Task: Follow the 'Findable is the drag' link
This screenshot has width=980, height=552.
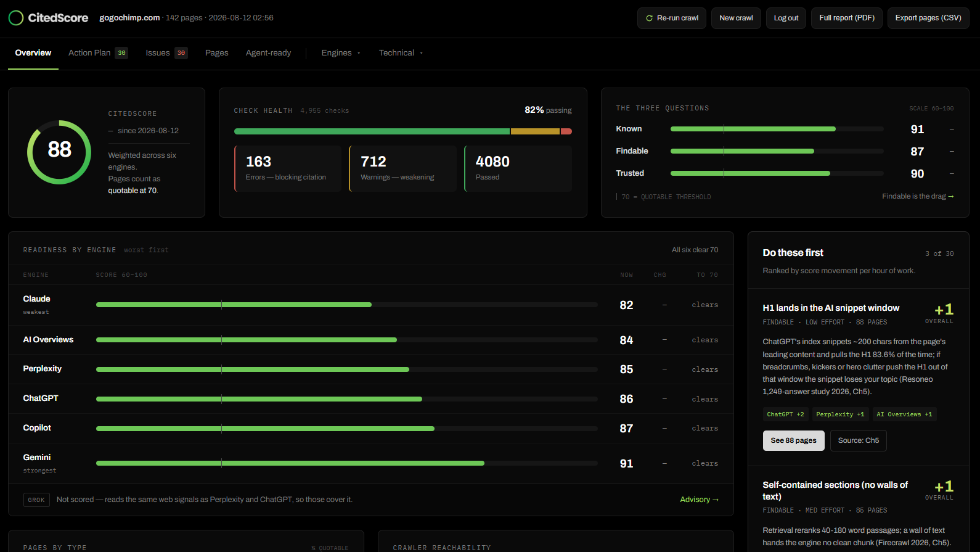Action: pyautogui.click(x=918, y=196)
